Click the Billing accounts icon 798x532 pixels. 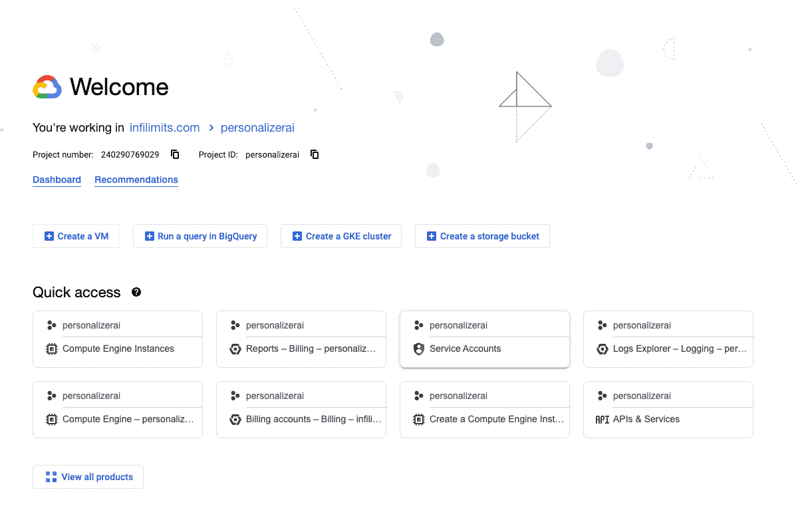[x=235, y=419]
